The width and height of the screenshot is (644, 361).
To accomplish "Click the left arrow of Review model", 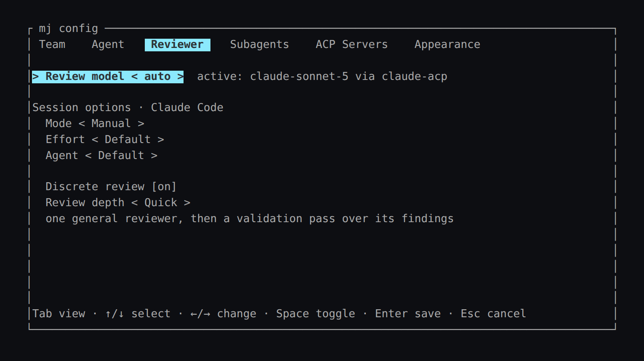I will point(134,77).
